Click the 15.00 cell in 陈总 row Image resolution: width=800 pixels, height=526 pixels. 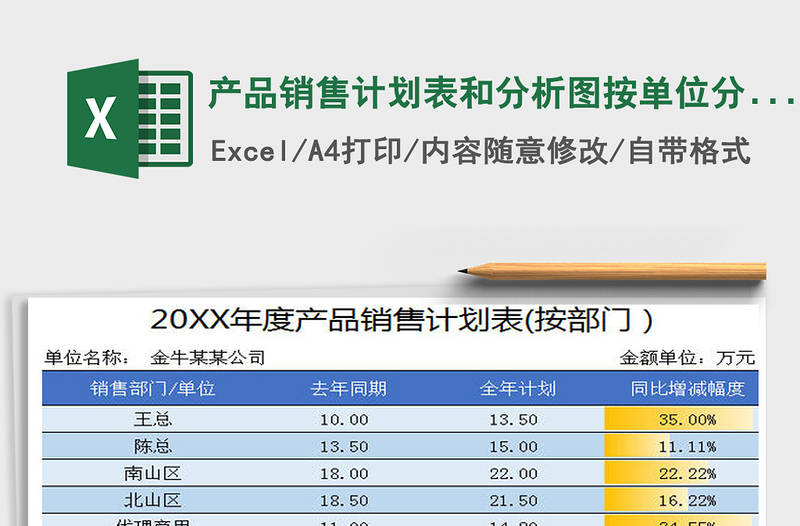pyautogui.click(x=513, y=446)
